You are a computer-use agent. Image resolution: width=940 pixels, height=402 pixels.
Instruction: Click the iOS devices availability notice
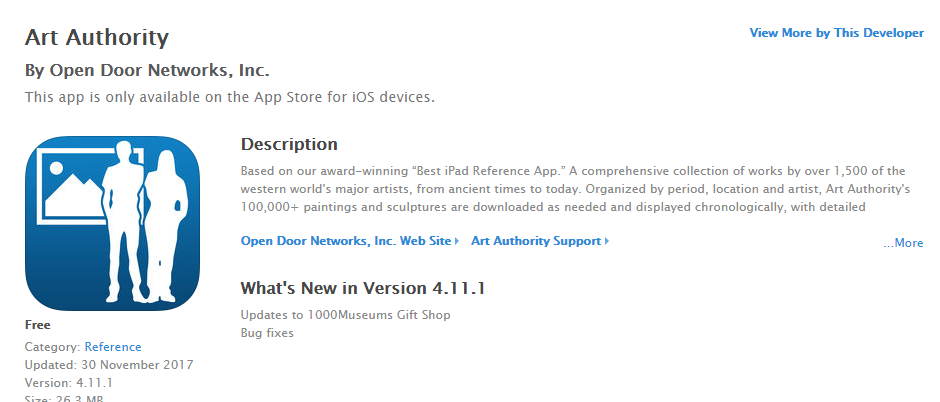(230, 97)
